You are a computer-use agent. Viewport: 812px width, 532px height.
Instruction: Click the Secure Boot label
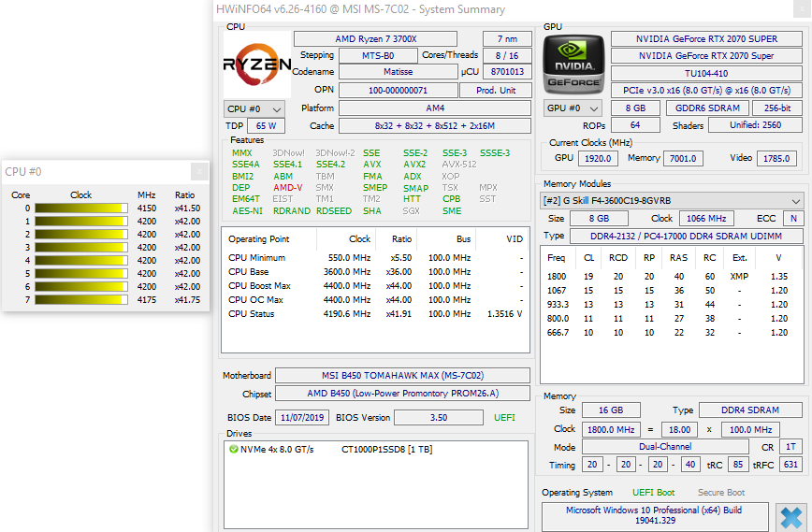(x=721, y=493)
